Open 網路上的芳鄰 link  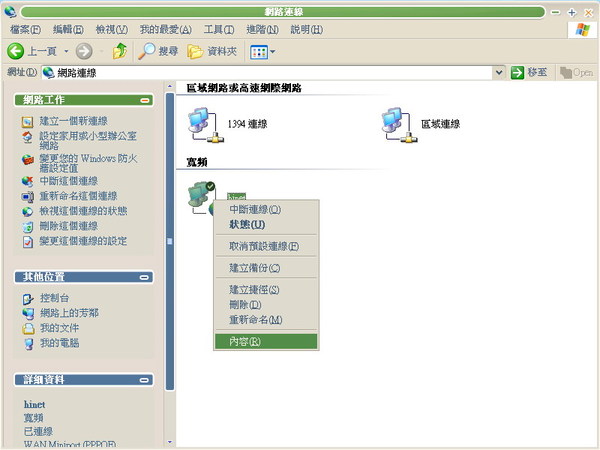tap(69, 313)
